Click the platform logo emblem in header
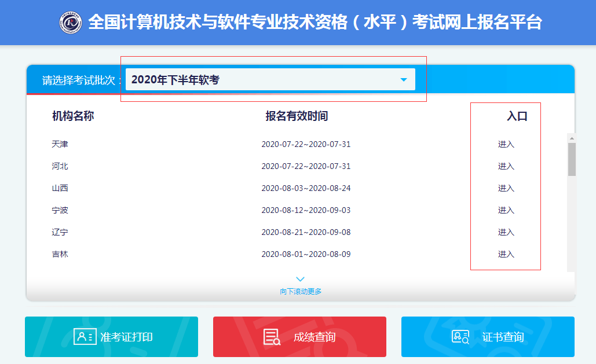This screenshot has width=596, height=364. (x=71, y=23)
